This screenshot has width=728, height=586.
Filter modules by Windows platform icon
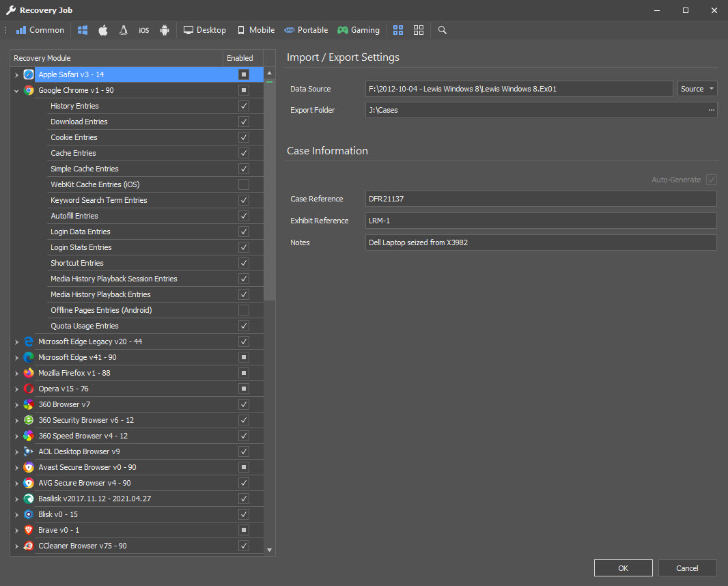coord(83,30)
